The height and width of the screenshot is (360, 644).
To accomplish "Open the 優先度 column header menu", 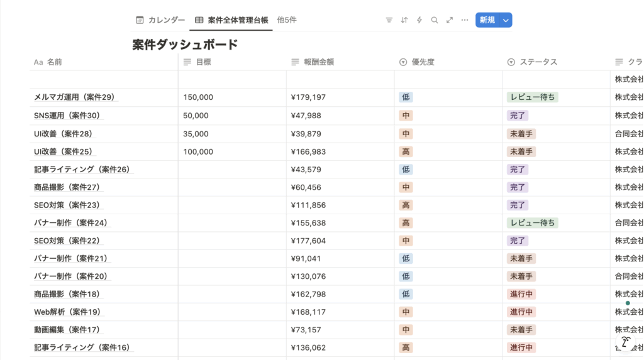I will [x=423, y=62].
